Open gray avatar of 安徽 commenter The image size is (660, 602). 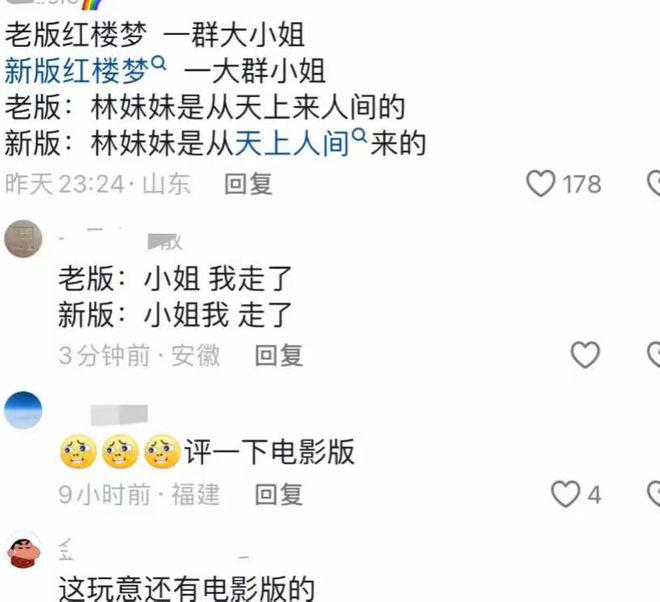coord(23,238)
